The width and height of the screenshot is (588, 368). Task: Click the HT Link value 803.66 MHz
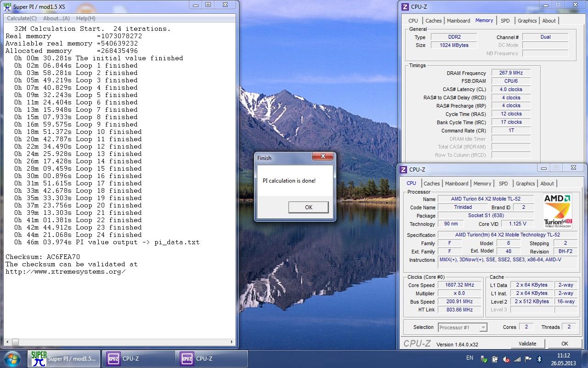(x=459, y=310)
